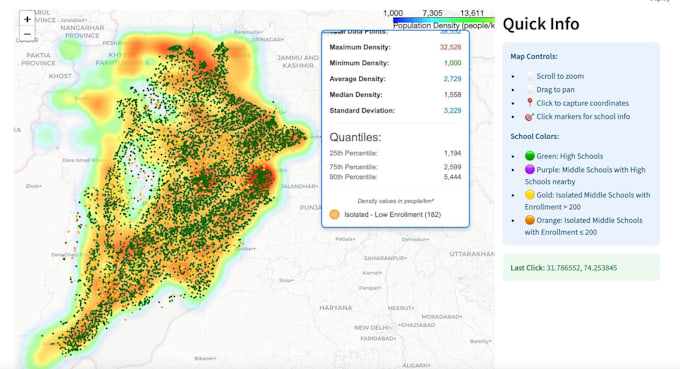Click the red pin icon beside capture coordinates

[x=530, y=103]
